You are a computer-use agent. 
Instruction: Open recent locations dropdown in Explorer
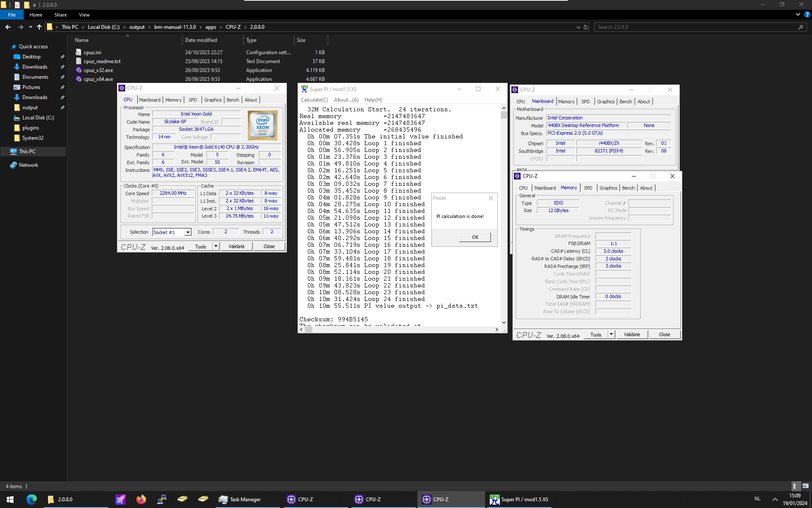pos(30,27)
